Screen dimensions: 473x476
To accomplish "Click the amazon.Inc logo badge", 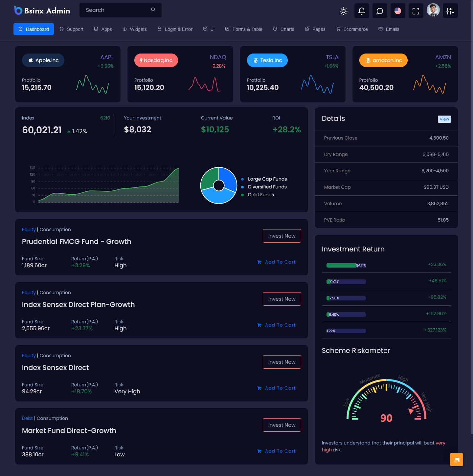I will coord(383,60).
